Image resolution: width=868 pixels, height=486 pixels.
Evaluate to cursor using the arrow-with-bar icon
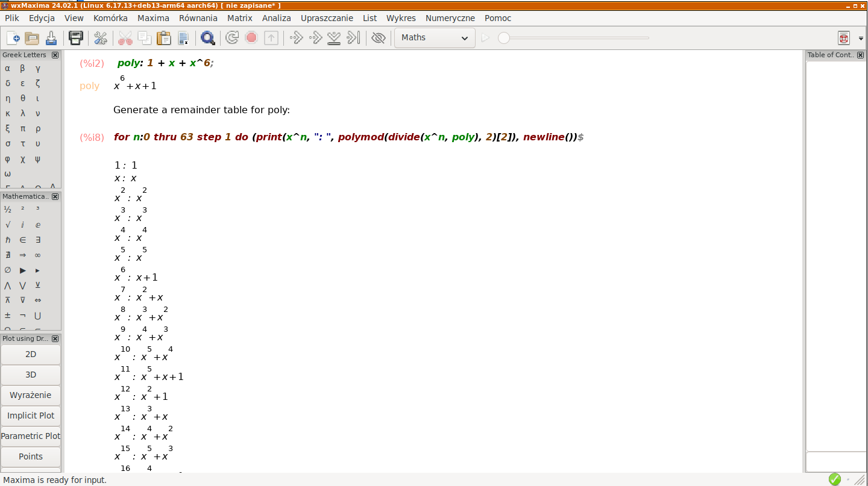tap(354, 38)
